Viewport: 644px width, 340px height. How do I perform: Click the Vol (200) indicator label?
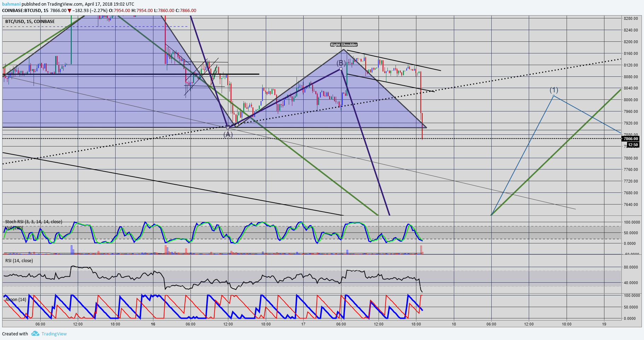click(x=14, y=228)
